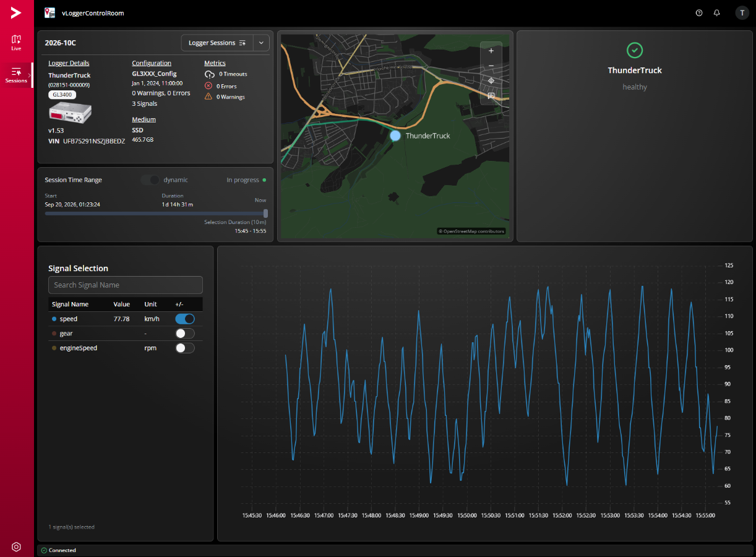
Task: Toggle the dynamic time range switch
Action: point(150,180)
